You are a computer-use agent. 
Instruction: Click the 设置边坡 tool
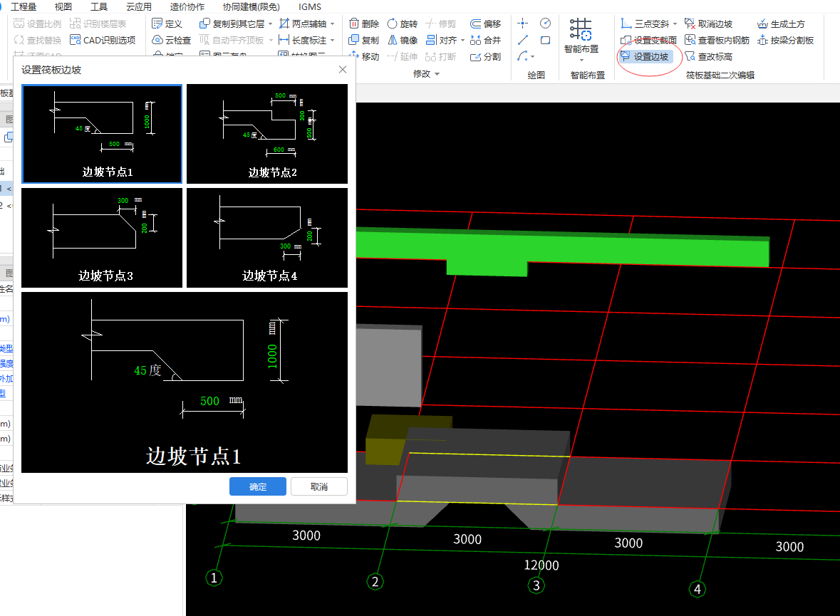tap(645, 56)
